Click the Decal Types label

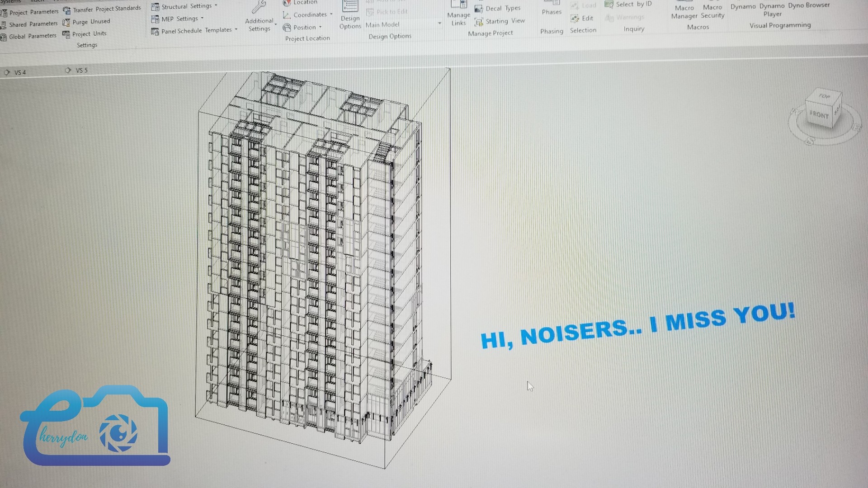[503, 8]
